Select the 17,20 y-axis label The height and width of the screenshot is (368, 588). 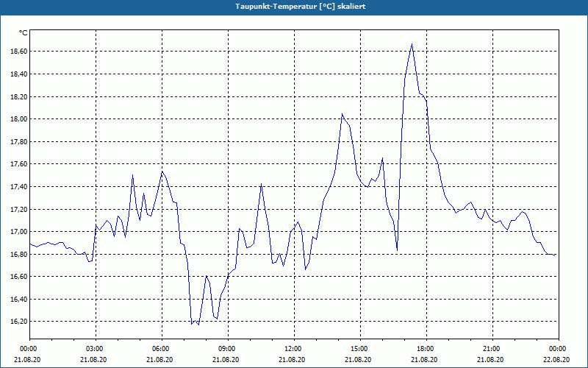pyautogui.click(x=18, y=209)
